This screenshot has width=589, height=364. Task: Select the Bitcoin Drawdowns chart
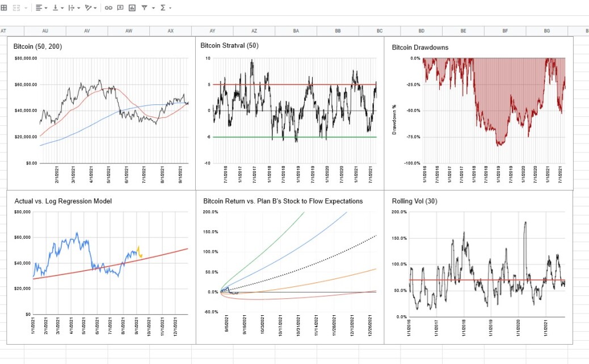[478, 113]
